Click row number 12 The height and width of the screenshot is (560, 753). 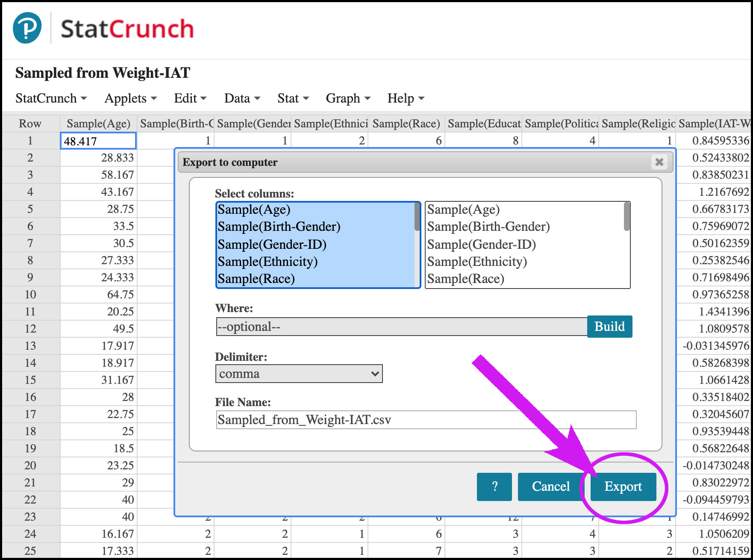point(30,329)
